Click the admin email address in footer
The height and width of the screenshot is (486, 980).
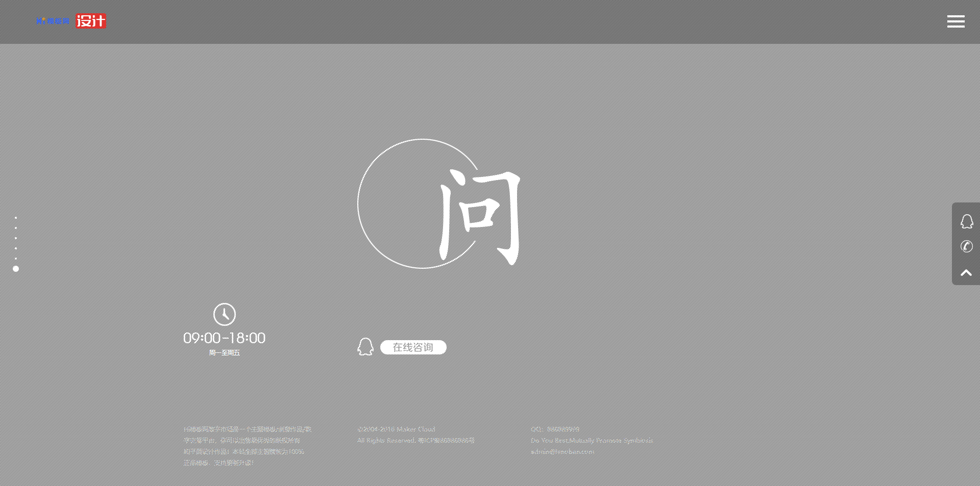coord(562,452)
